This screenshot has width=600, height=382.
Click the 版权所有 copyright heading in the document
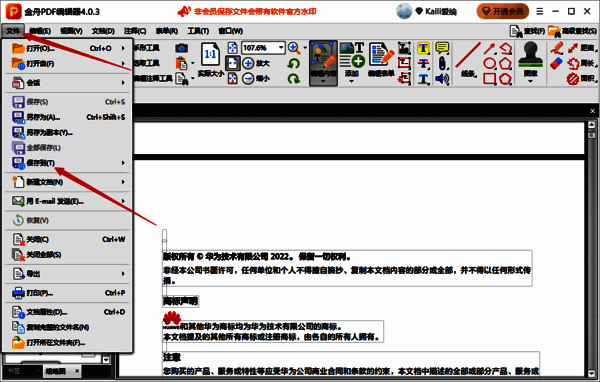click(x=257, y=256)
